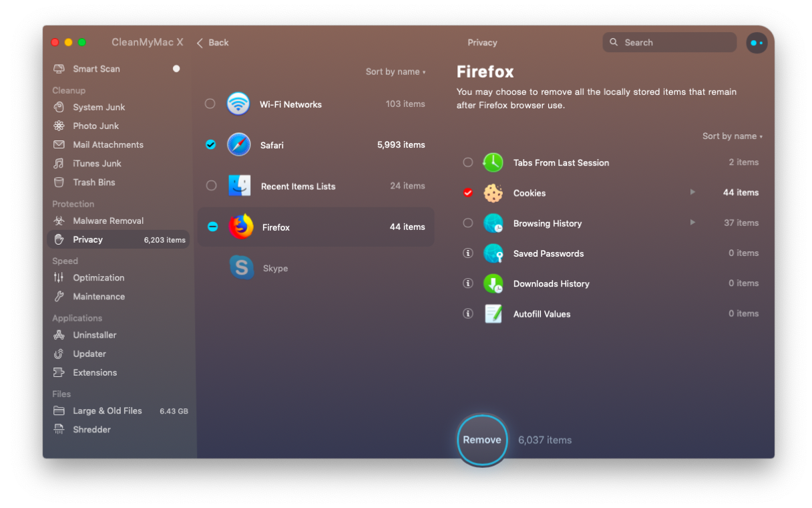
Task: Click the Tabs From Last Session clock icon
Action: 493,162
